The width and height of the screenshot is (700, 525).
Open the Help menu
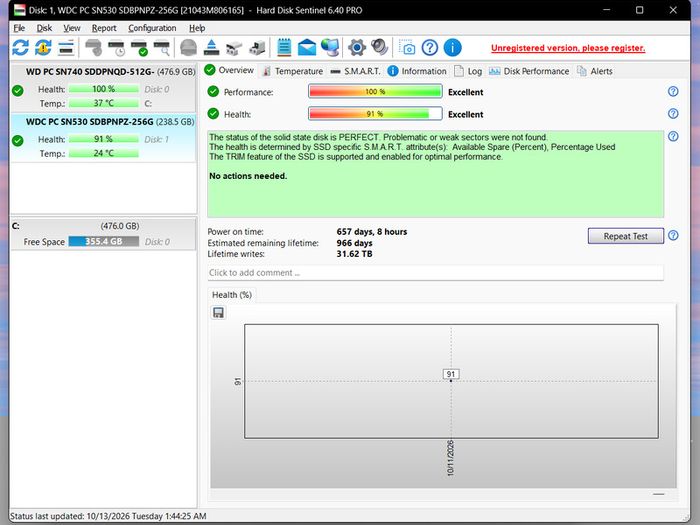[197, 28]
